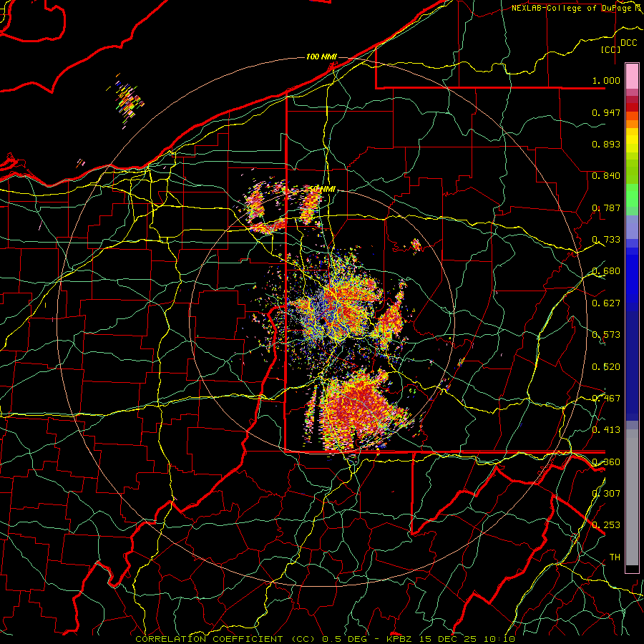
Task: Select the 0.893 scale value
Action: click(606, 144)
